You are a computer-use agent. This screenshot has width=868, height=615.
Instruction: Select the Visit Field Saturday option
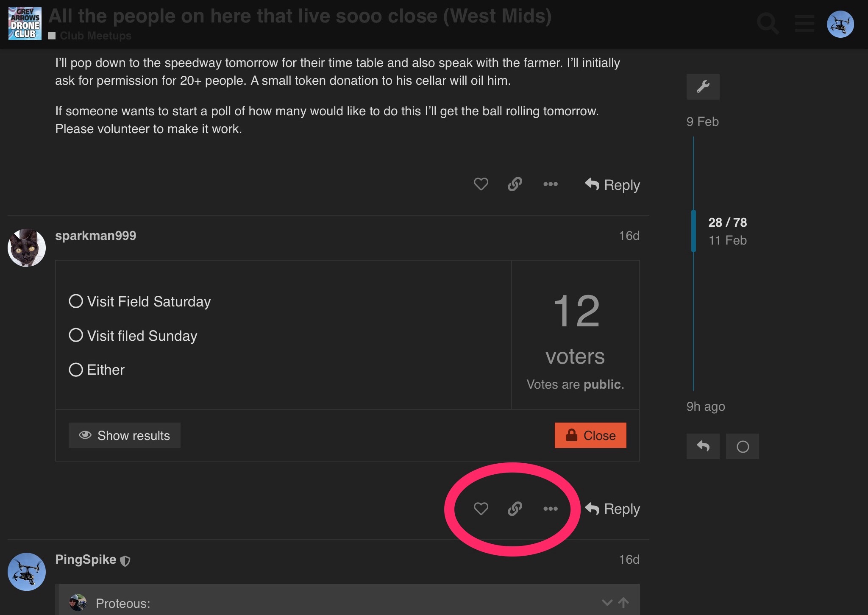pyautogui.click(x=76, y=301)
